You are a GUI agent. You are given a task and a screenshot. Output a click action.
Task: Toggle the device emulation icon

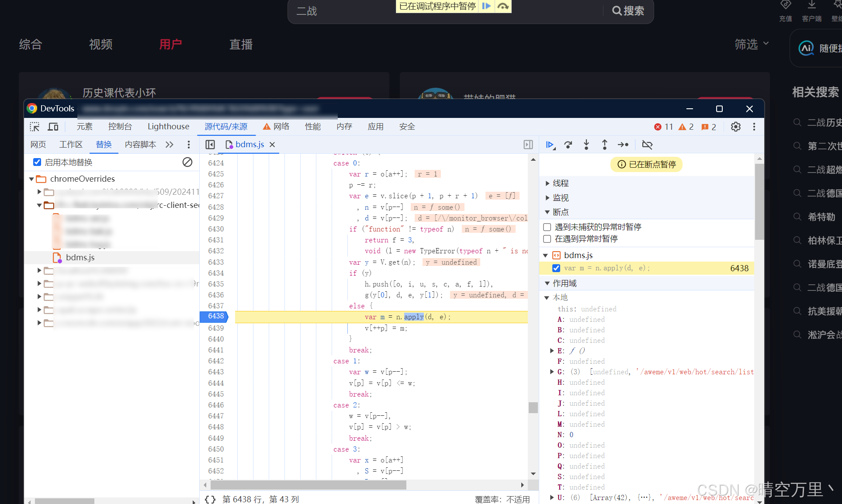click(x=53, y=127)
